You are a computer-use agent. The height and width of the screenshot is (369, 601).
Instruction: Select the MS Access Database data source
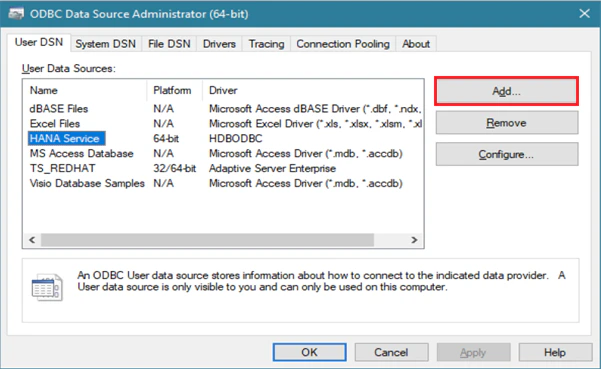(x=82, y=153)
